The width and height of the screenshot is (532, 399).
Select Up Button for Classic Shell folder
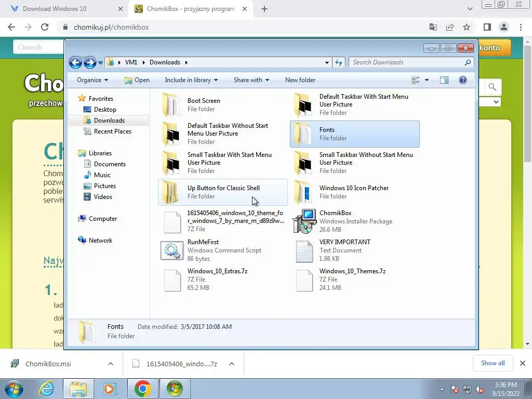pos(223,192)
